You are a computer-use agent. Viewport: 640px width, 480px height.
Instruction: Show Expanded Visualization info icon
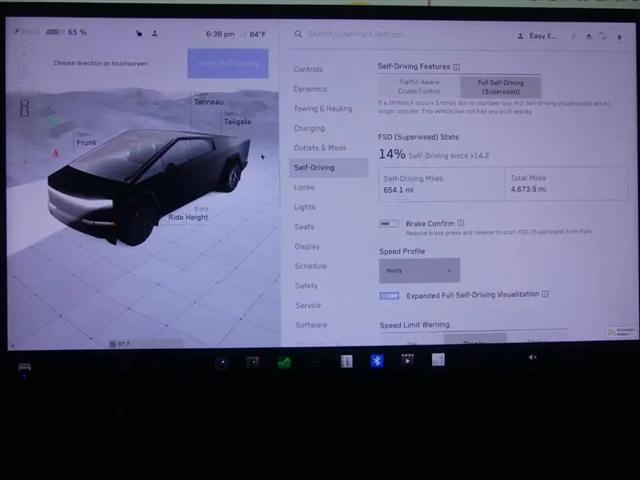(545, 294)
